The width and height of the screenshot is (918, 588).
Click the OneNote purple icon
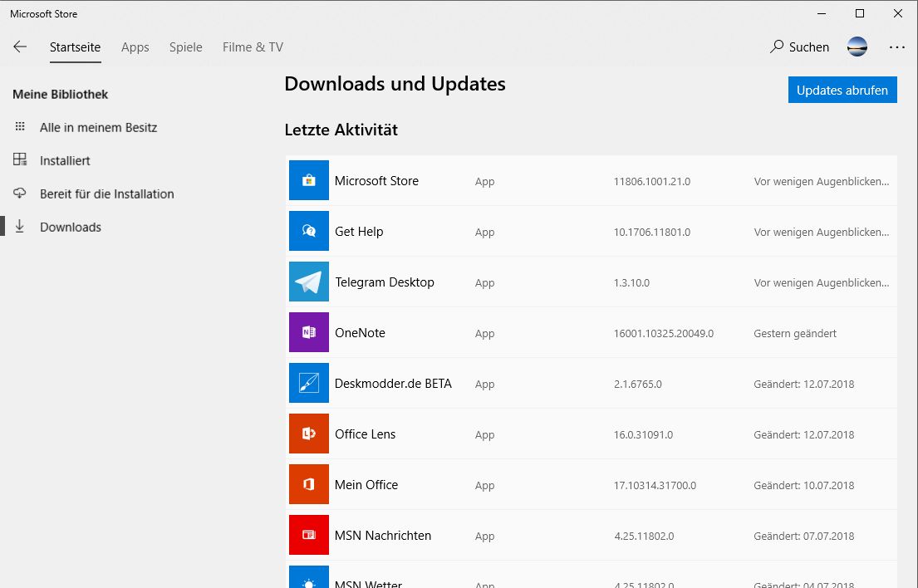click(309, 332)
